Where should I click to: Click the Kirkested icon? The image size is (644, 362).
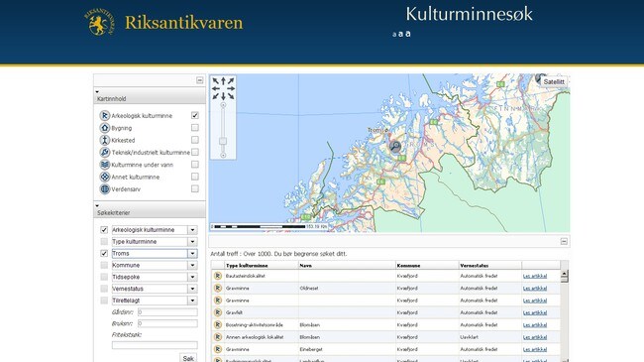tap(105, 140)
